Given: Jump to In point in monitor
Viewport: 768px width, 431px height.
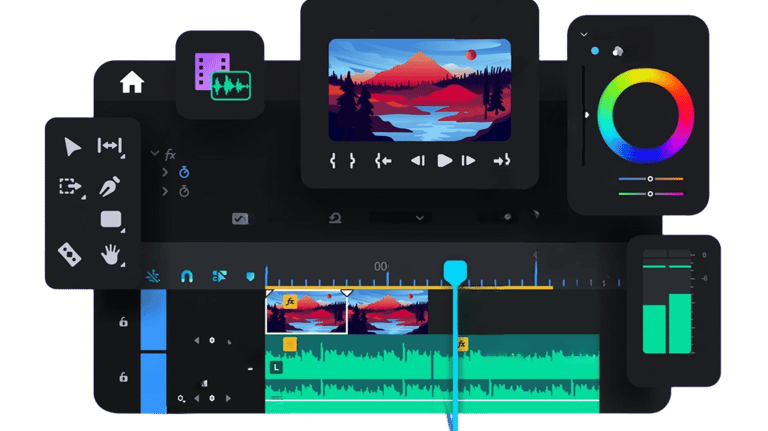Looking at the screenshot, I should click(383, 161).
